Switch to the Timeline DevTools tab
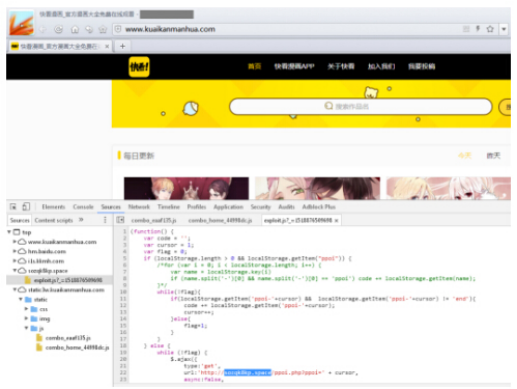Image resolution: width=517 pixels, height=389 pixels. pyautogui.click(x=168, y=207)
